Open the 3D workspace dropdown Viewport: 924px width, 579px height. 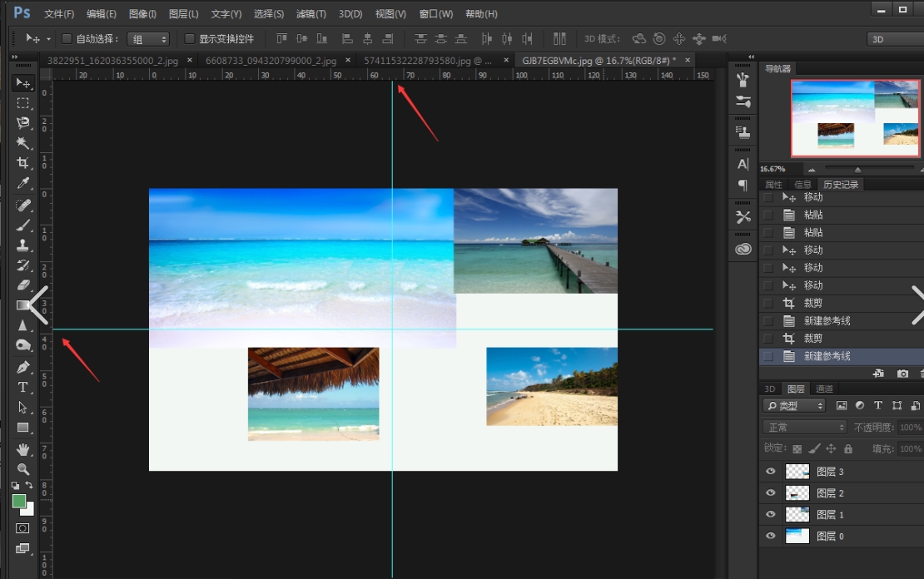tap(895, 39)
